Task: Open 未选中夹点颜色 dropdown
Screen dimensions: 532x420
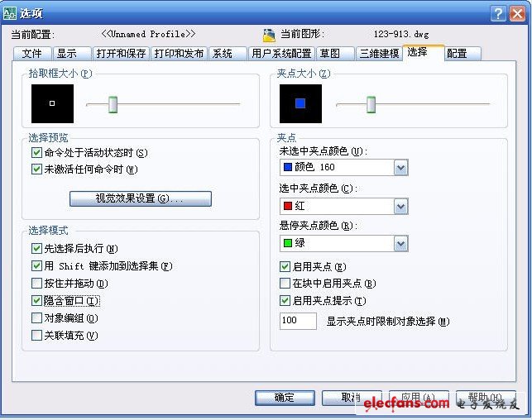Action: click(400, 168)
